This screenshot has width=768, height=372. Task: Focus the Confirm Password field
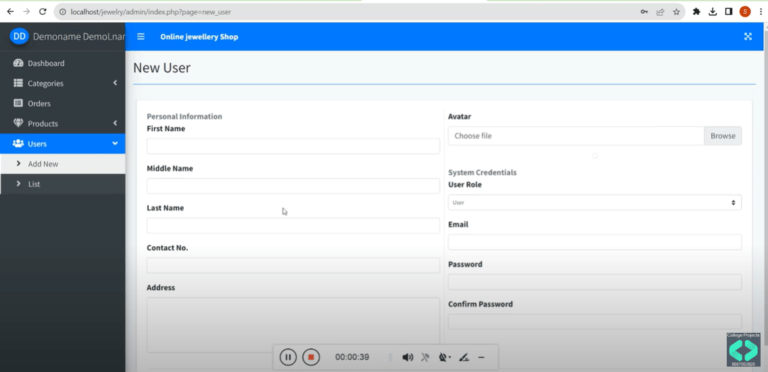(595, 322)
